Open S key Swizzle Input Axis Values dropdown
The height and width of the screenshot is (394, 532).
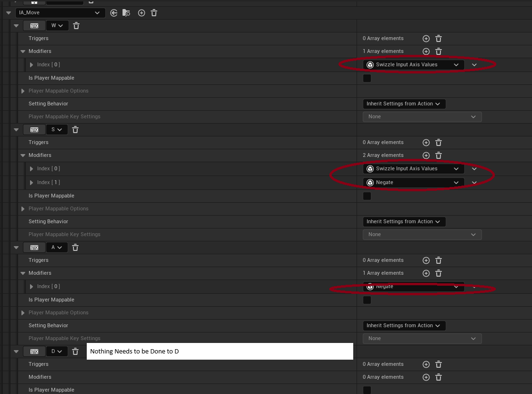414,169
